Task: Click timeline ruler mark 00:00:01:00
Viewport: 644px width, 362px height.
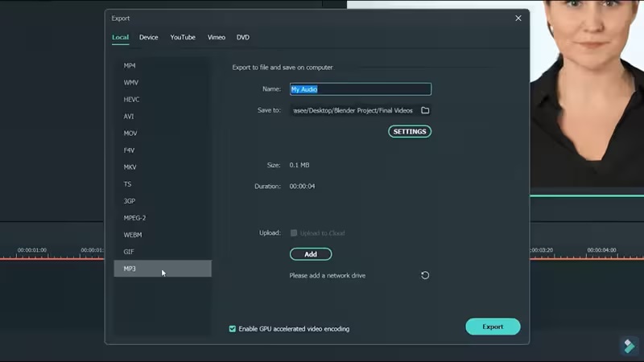Action: [x=32, y=250]
